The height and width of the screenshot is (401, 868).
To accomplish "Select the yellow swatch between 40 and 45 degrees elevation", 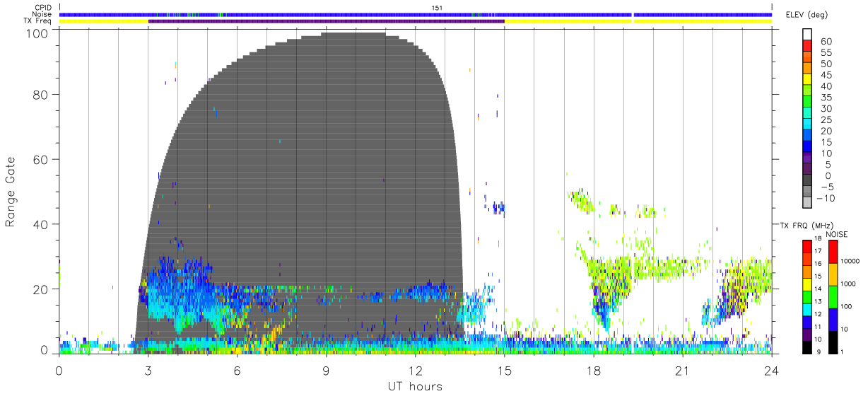I will click(x=807, y=80).
